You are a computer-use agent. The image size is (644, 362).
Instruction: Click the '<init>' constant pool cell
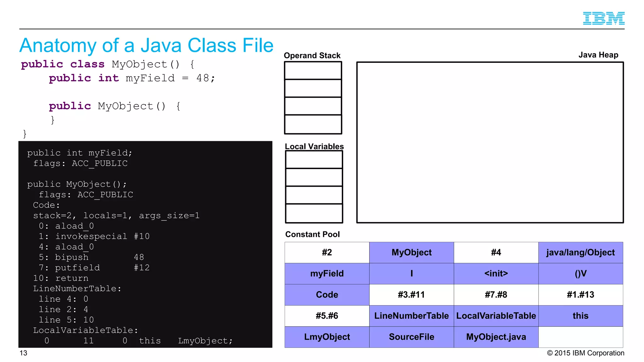point(496,274)
